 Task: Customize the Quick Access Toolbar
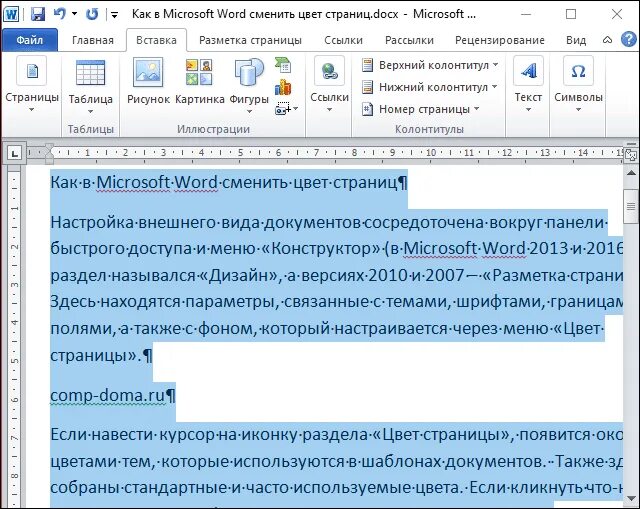115,16
